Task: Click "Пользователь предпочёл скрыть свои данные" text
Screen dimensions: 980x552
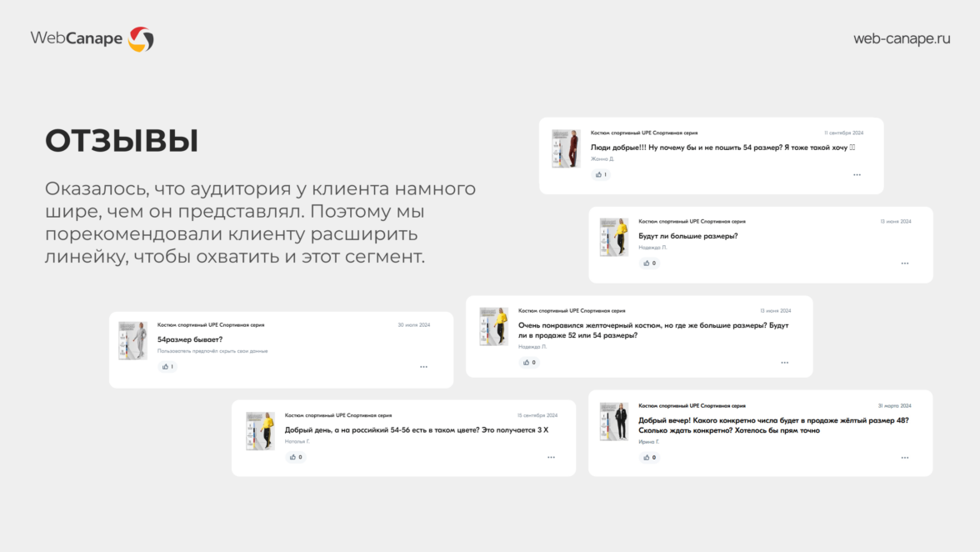Action: [x=212, y=351]
